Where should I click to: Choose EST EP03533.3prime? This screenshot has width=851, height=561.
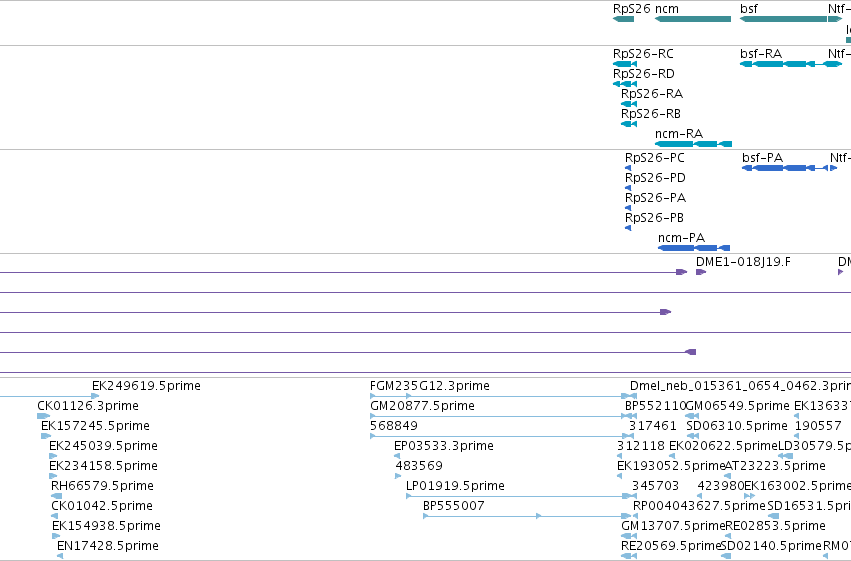pos(444,446)
